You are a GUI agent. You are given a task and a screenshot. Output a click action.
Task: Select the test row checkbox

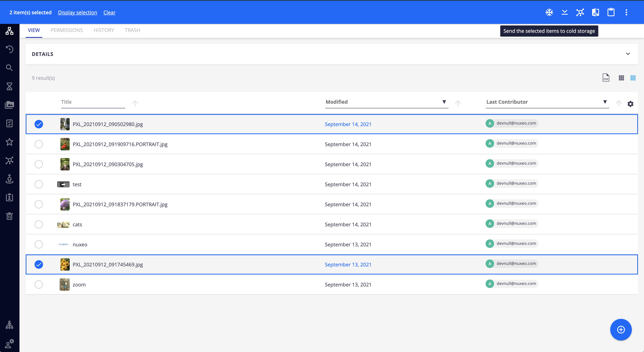(x=39, y=184)
